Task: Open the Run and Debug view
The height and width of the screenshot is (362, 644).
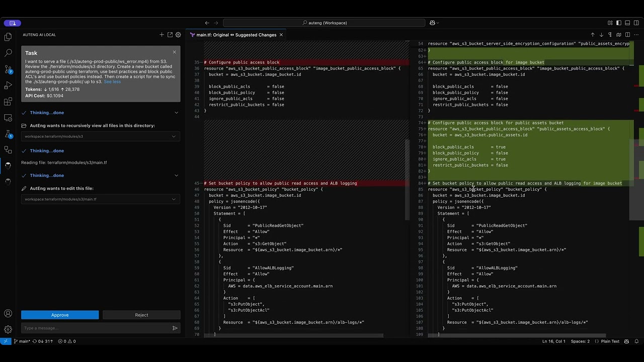Action: [8, 85]
